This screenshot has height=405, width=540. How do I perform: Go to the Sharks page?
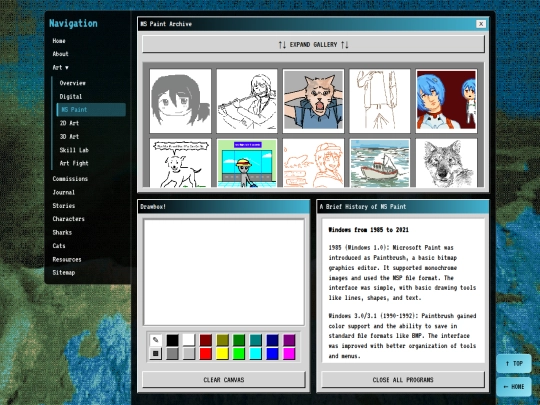point(62,232)
